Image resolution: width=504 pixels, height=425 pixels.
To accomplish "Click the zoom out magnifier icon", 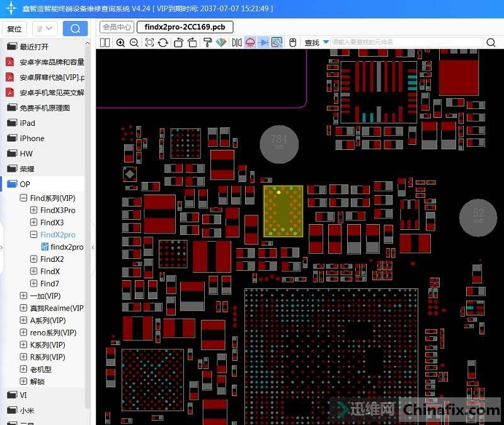I will (134, 42).
